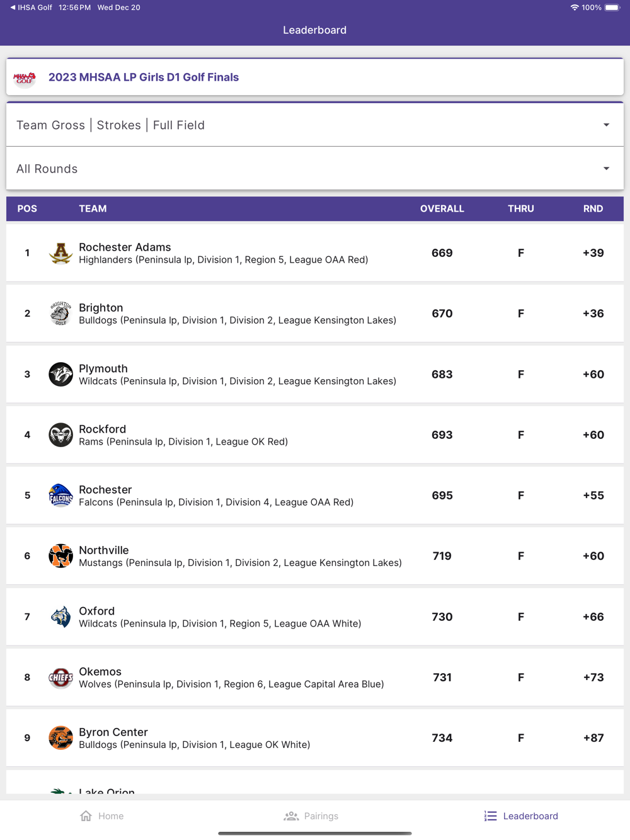This screenshot has height=840, width=630.
Task: Tap the MHSAA Golf tournament logo
Action: click(x=25, y=77)
